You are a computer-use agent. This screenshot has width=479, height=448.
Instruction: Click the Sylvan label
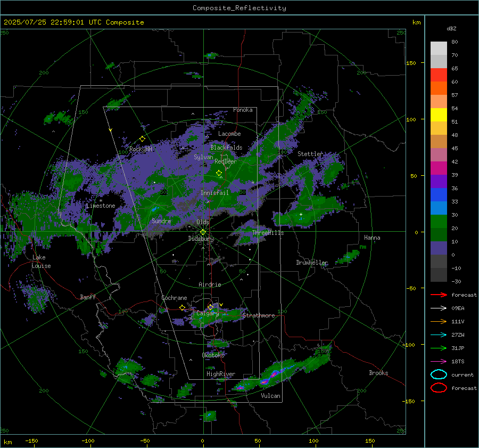(203, 157)
